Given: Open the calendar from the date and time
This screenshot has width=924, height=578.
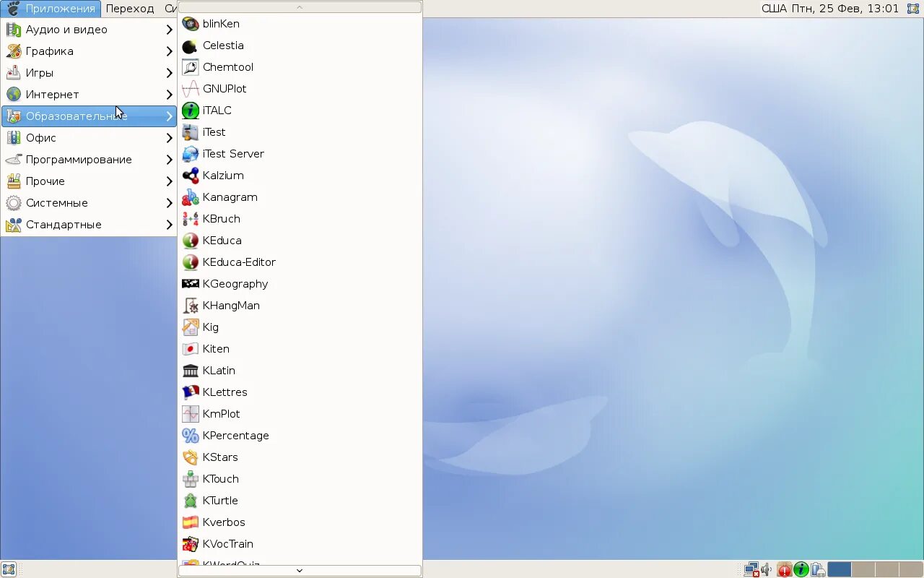Looking at the screenshot, I should (846, 9).
